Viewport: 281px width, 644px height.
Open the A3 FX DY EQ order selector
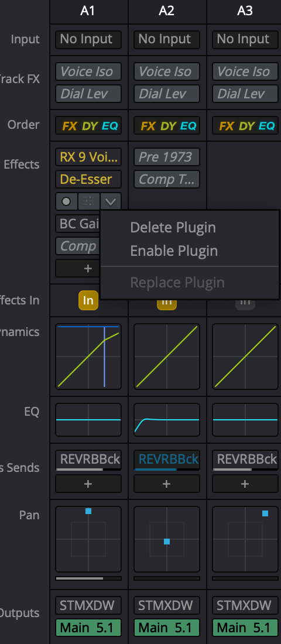coord(245,126)
